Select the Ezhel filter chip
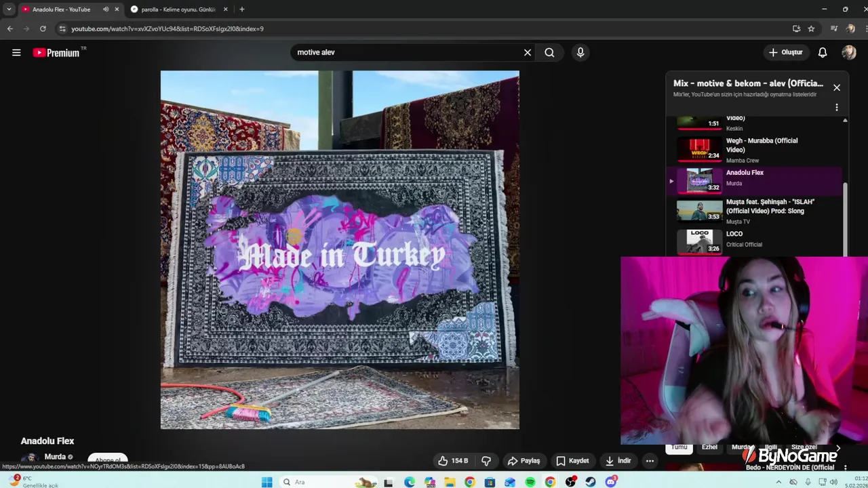The image size is (868, 488). pyautogui.click(x=709, y=447)
